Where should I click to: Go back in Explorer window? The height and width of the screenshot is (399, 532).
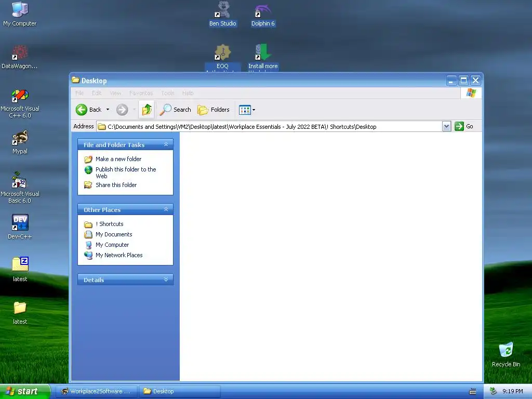(89, 110)
